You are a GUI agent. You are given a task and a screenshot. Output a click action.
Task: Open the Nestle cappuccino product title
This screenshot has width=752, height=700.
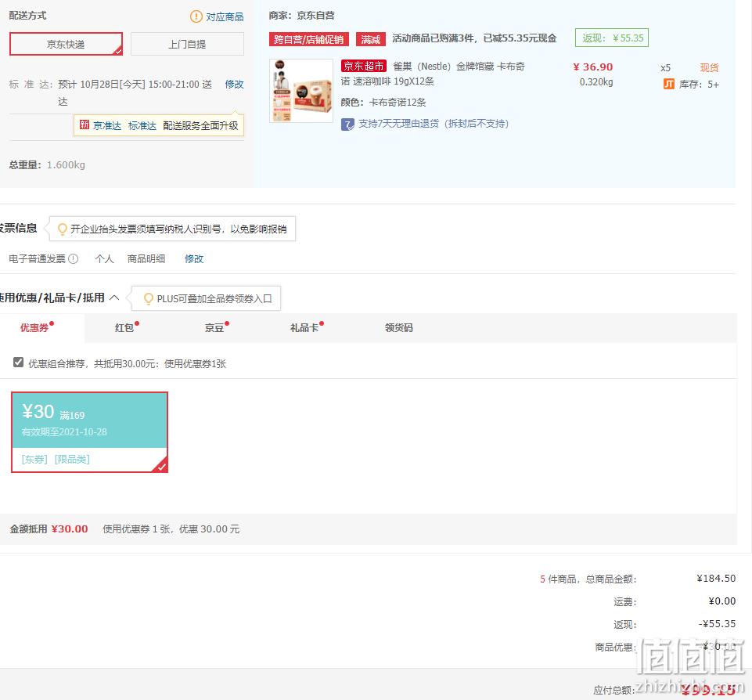(x=434, y=74)
